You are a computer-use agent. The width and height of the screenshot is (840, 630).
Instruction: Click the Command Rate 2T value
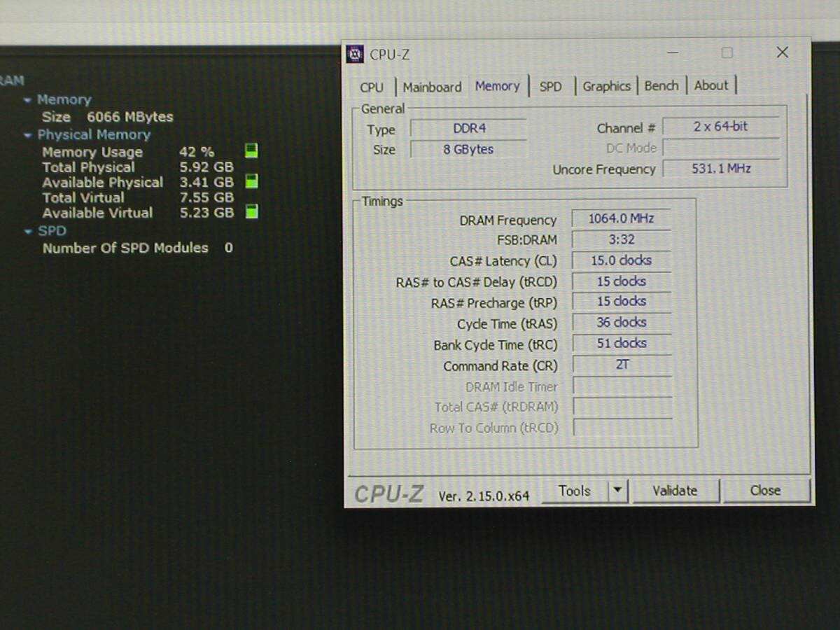[621, 365]
